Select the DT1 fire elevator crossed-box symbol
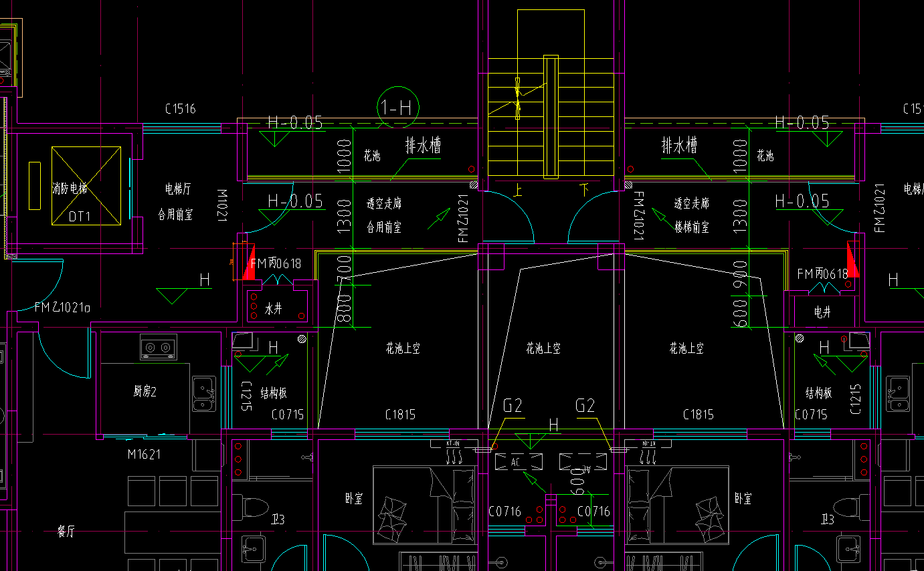Image resolution: width=924 pixels, height=571 pixels. point(86,186)
